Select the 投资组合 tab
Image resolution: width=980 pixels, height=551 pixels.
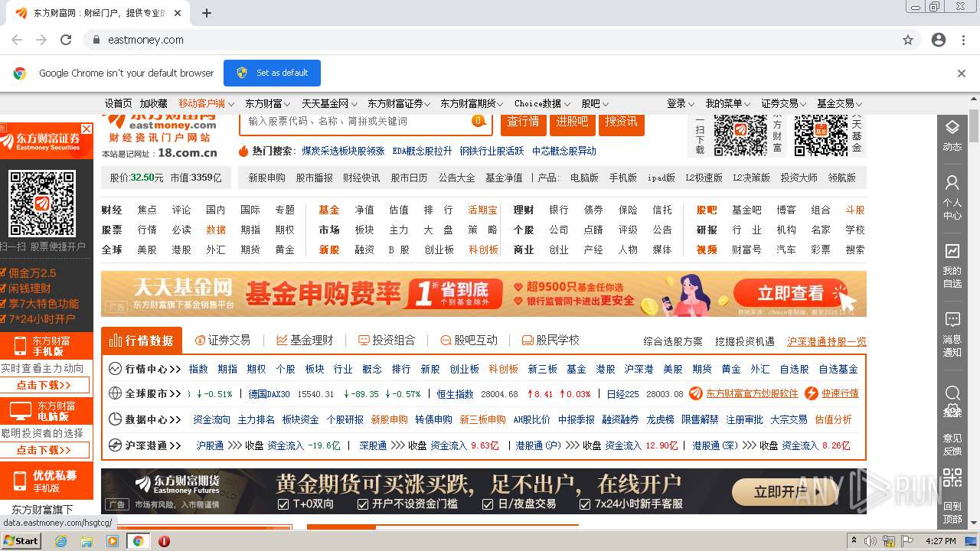point(387,340)
